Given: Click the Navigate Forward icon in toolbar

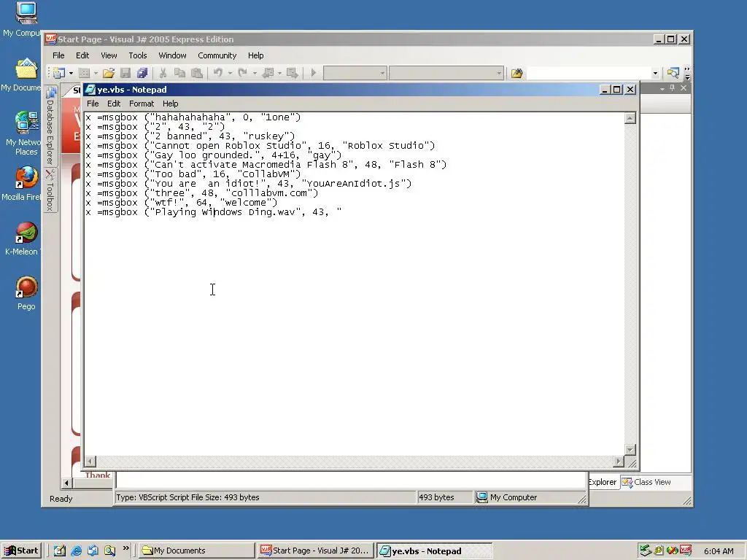Looking at the screenshot, I should pyautogui.click(x=293, y=73).
